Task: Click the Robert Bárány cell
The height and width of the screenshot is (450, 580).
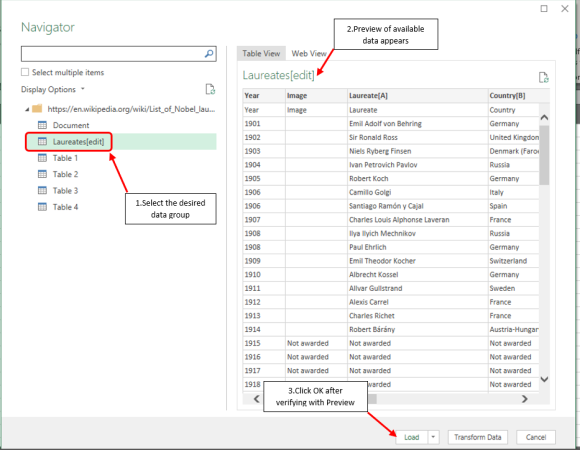Action: point(418,329)
